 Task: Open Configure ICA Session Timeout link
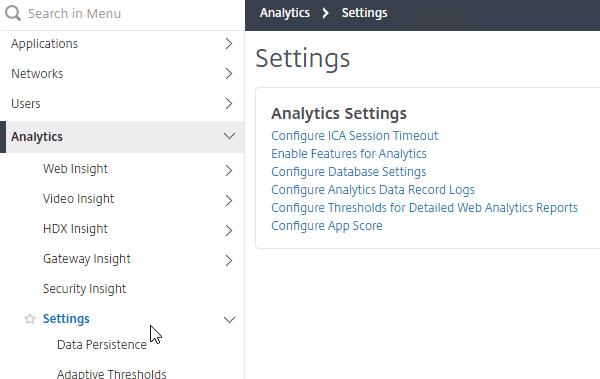(x=354, y=136)
